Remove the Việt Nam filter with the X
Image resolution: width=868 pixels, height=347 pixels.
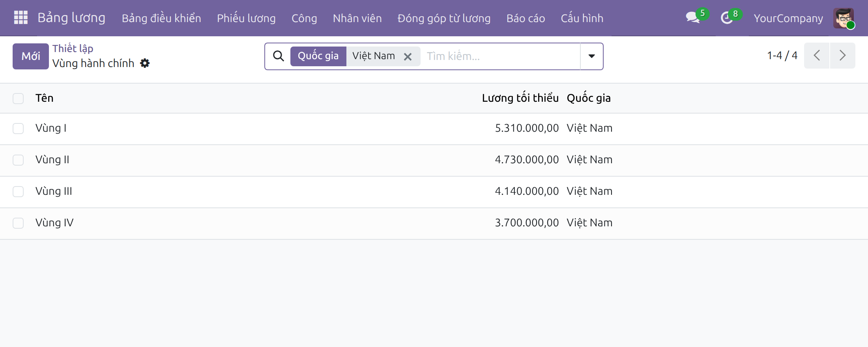(x=408, y=57)
